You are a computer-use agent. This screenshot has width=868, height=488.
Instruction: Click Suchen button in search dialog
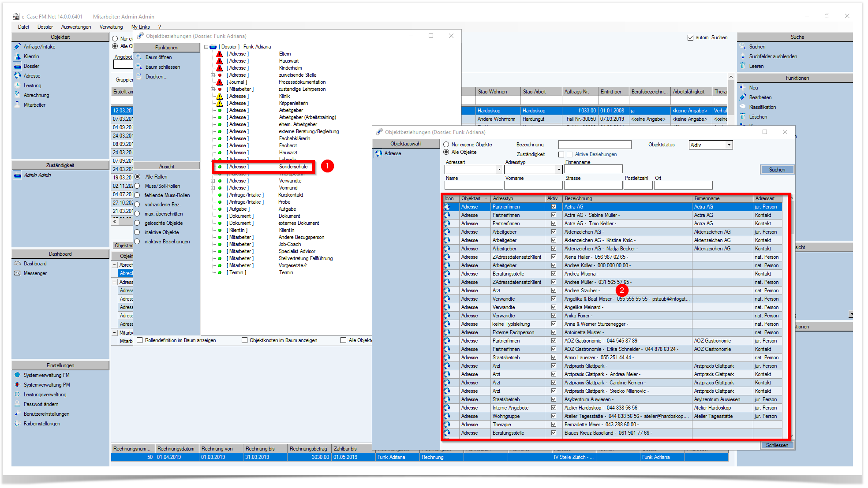point(777,170)
